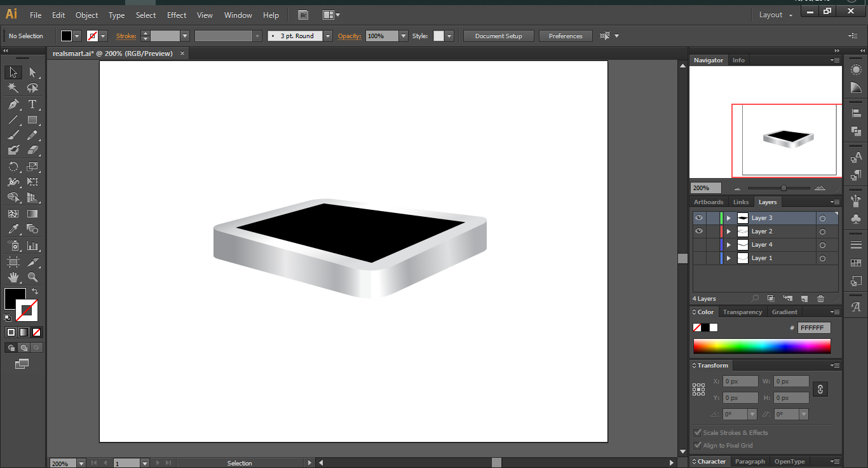Viewport: 868px width, 468px height.
Task: Pick the Eyedropper tool
Action: pyautogui.click(x=13, y=230)
